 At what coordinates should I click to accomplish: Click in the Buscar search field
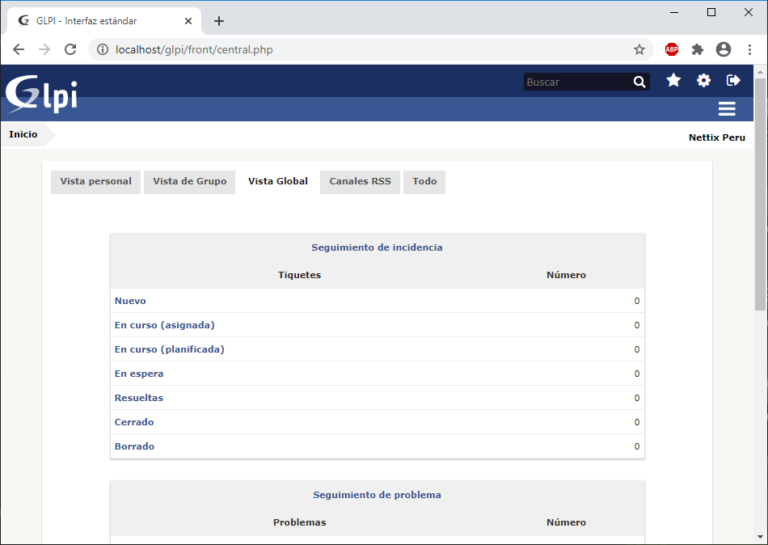click(x=576, y=82)
